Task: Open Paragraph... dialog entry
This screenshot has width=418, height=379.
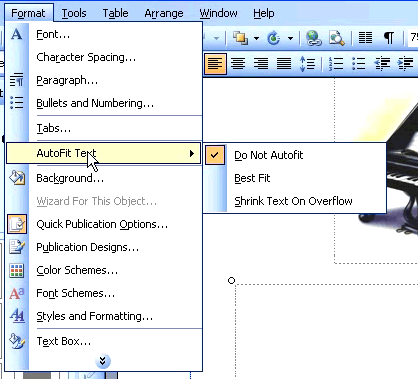Action: 104,80
